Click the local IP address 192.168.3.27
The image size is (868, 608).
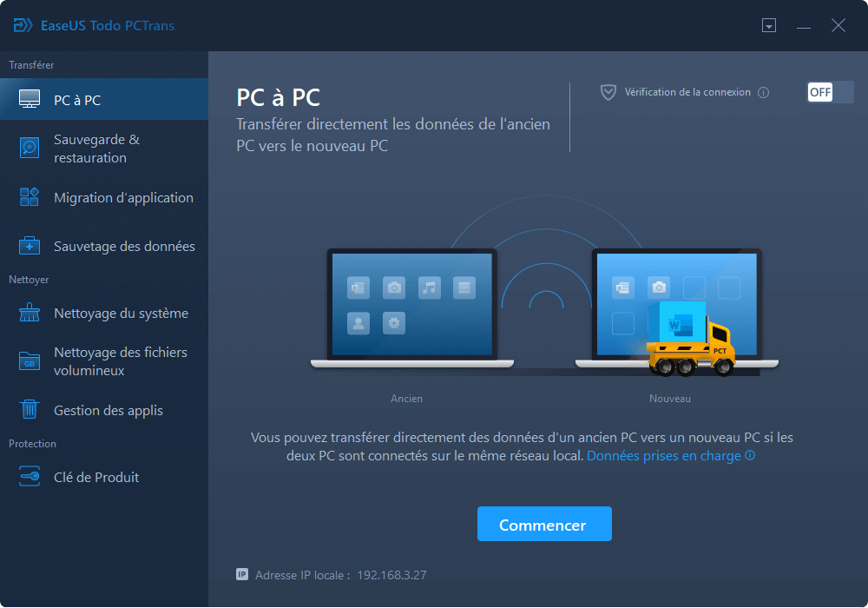pos(391,574)
